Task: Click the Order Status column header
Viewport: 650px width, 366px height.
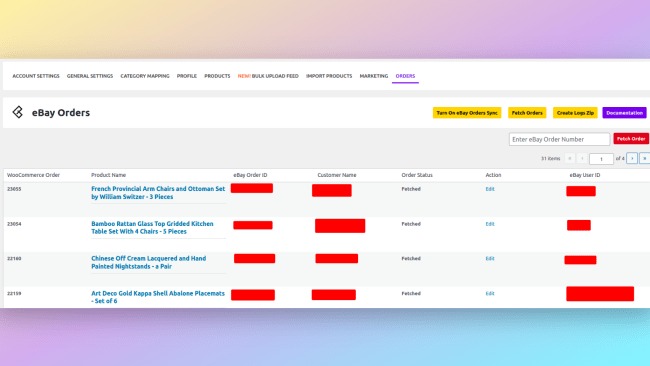Action: 417,175
